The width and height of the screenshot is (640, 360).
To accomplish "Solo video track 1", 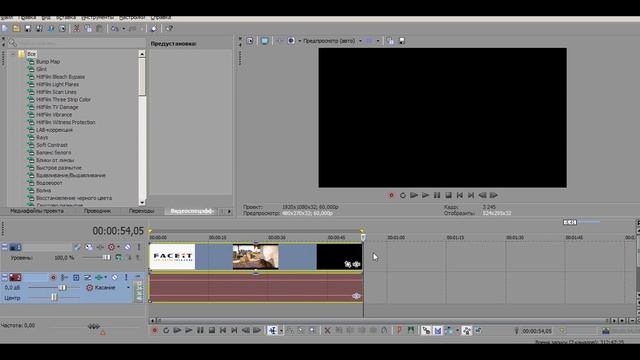I will 139,247.
